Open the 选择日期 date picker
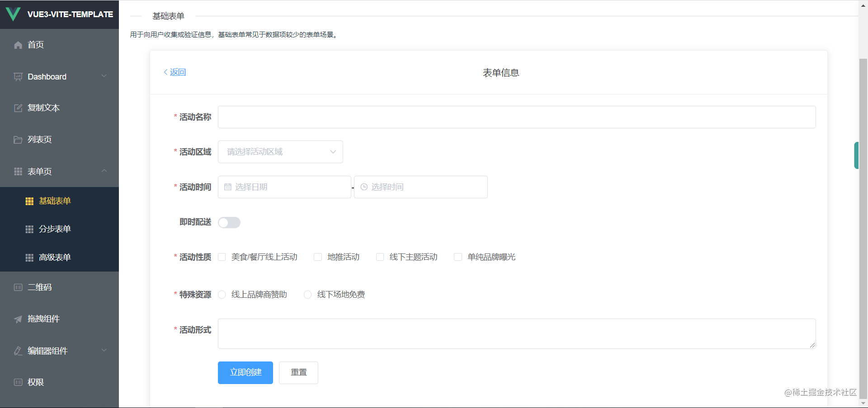Screen dimensions: 868x408 pos(284,187)
